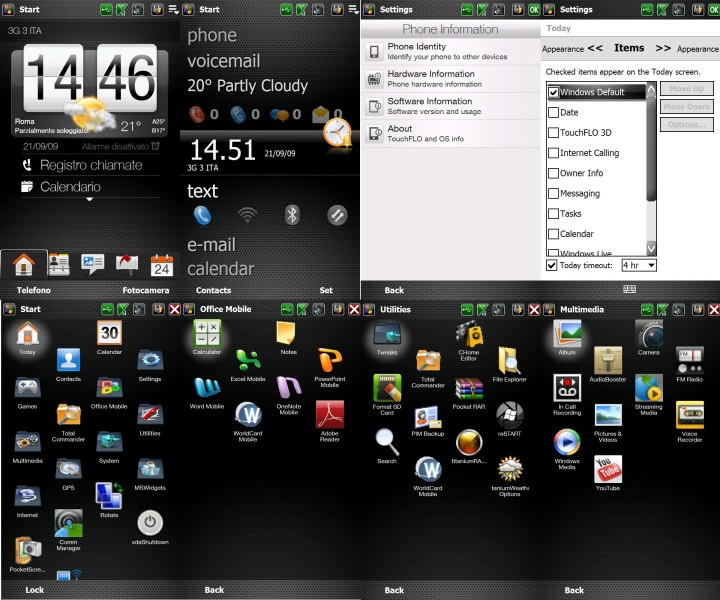Click the Move Down button
The width and height of the screenshot is (720, 600).
point(686,107)
